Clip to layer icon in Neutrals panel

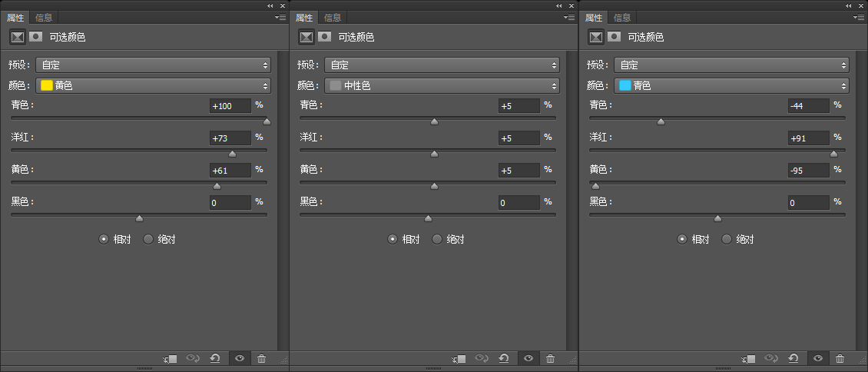[x=459, y=359]
